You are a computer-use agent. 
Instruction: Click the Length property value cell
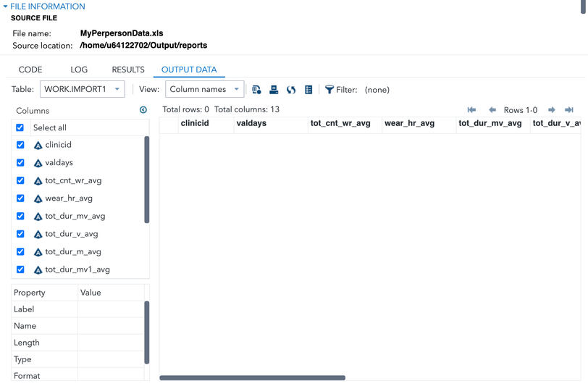(x=111, y=343)
